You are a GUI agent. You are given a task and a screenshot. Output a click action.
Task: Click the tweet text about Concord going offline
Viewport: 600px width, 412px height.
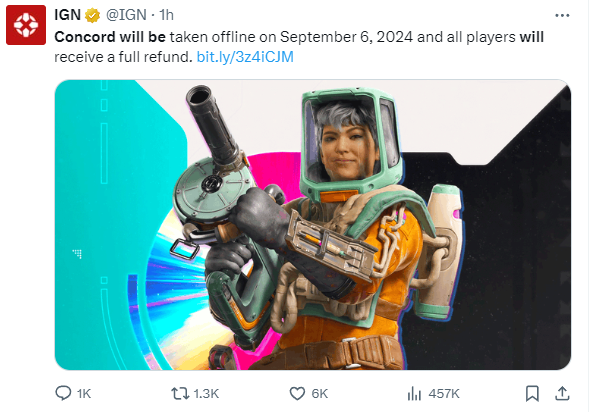(x=299, y=47)
